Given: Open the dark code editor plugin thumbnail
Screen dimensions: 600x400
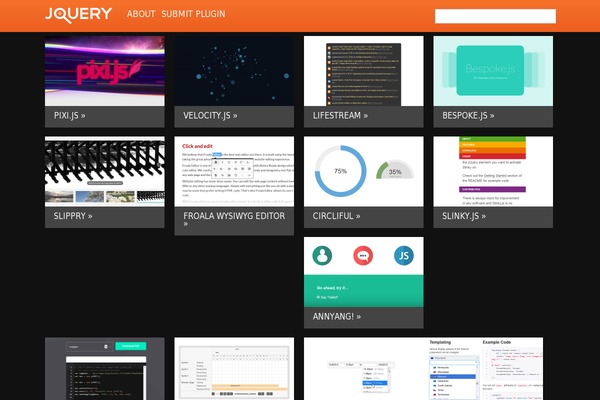Looking at the screenshot, I should click(x=104, y=369).
